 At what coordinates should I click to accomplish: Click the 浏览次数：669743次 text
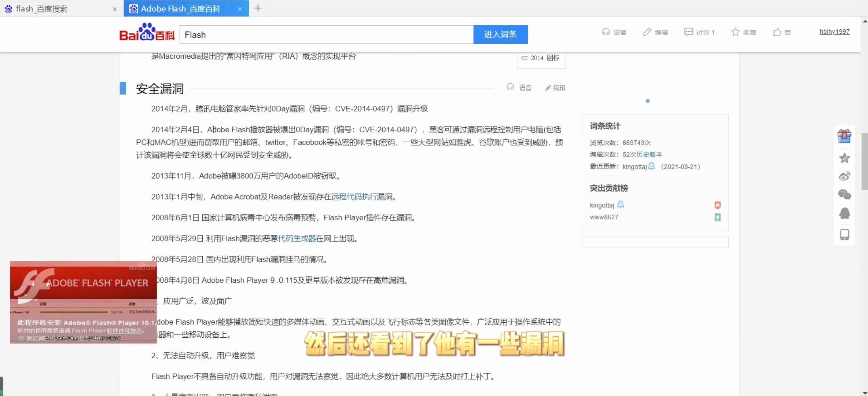click(x=620, y=143)
